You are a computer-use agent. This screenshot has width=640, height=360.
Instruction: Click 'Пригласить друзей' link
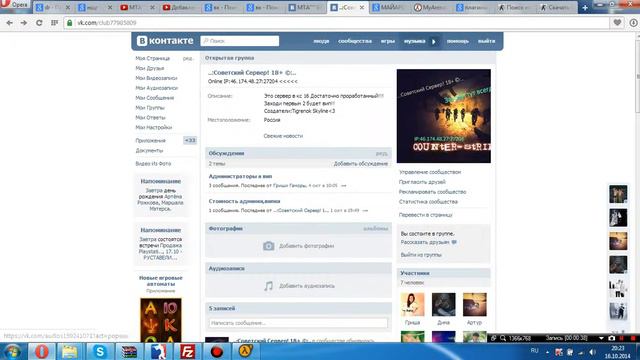(422, 182)
